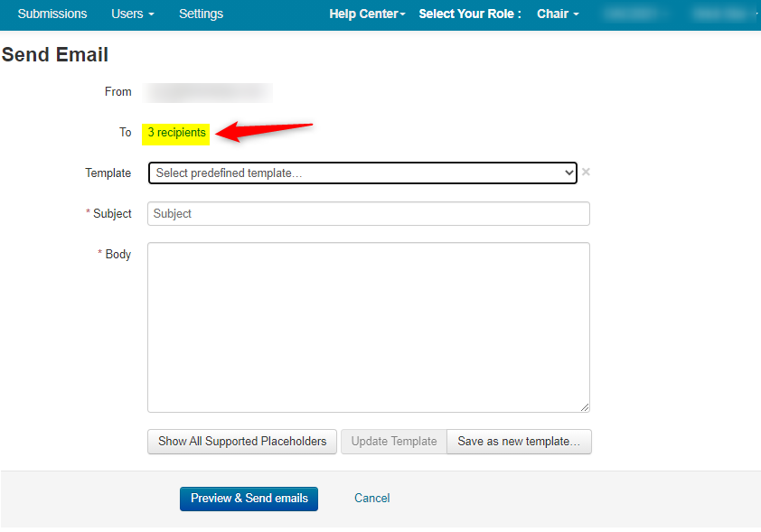
Task: Click the Select Your Role label
Action: pyautogui.click(x=470, y=14)
